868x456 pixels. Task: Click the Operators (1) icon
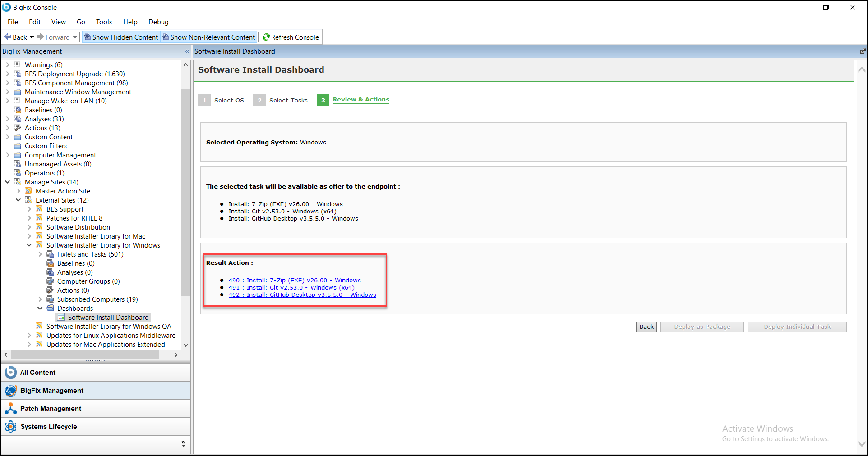pos(18,173)
